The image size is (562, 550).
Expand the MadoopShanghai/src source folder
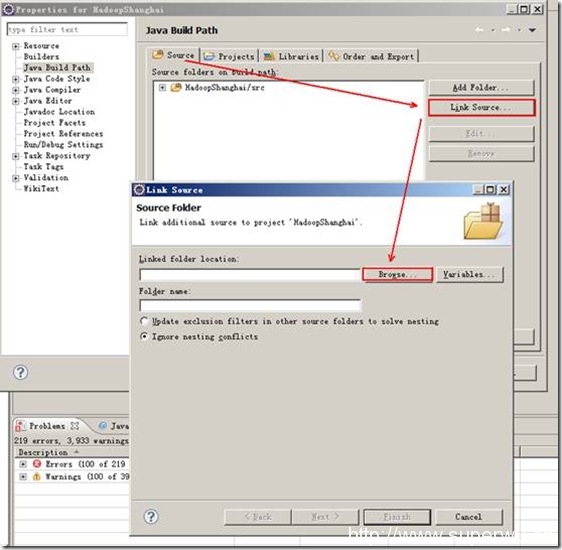(162, 87)
